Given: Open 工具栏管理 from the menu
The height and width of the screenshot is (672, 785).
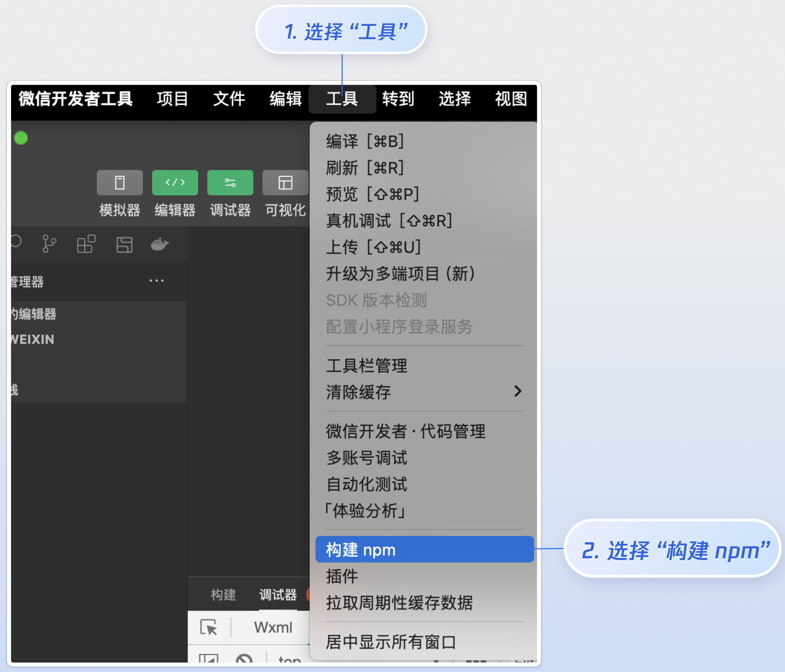Looking at the screenshot, I should coord(424,366).
